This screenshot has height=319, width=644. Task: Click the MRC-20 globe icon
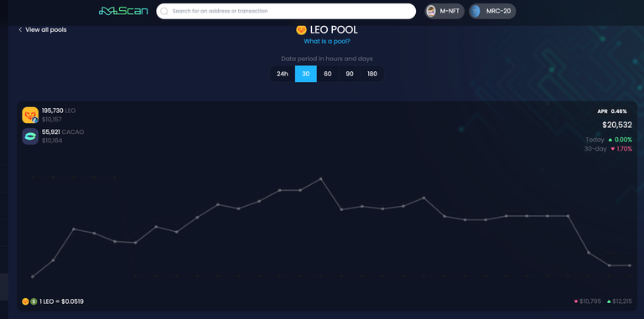click(475, 12)
